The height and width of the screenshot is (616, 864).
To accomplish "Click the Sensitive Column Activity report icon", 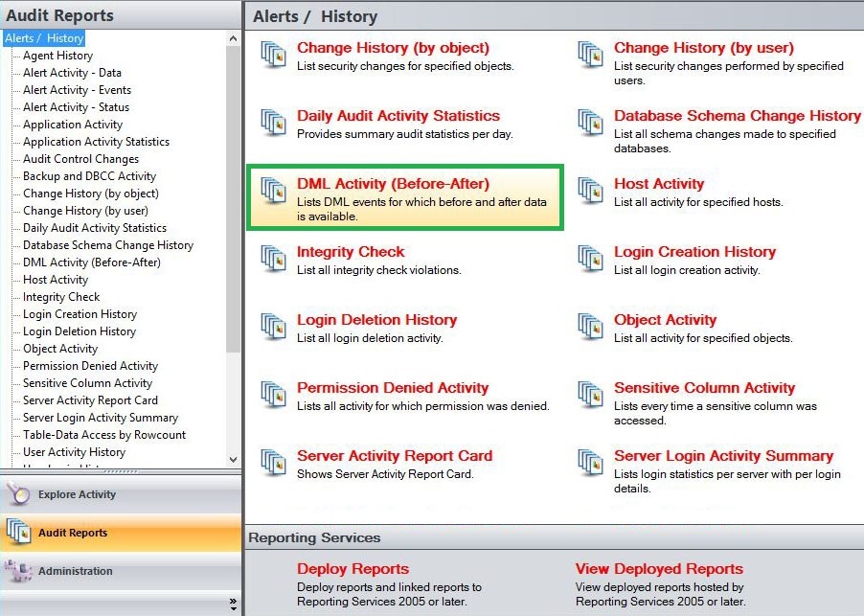I will (591, 396).
